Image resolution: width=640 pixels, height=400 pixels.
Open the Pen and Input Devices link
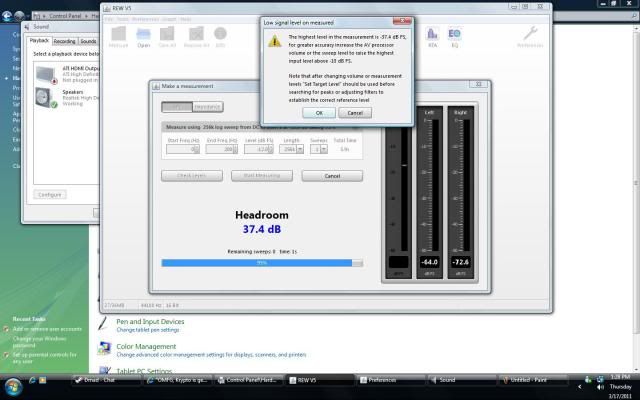(x=150, y=322)
